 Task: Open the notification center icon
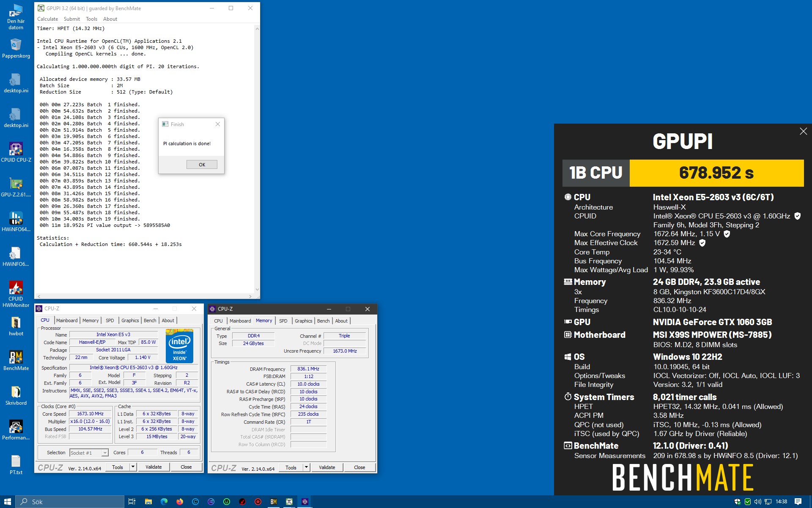click(798, 502)
